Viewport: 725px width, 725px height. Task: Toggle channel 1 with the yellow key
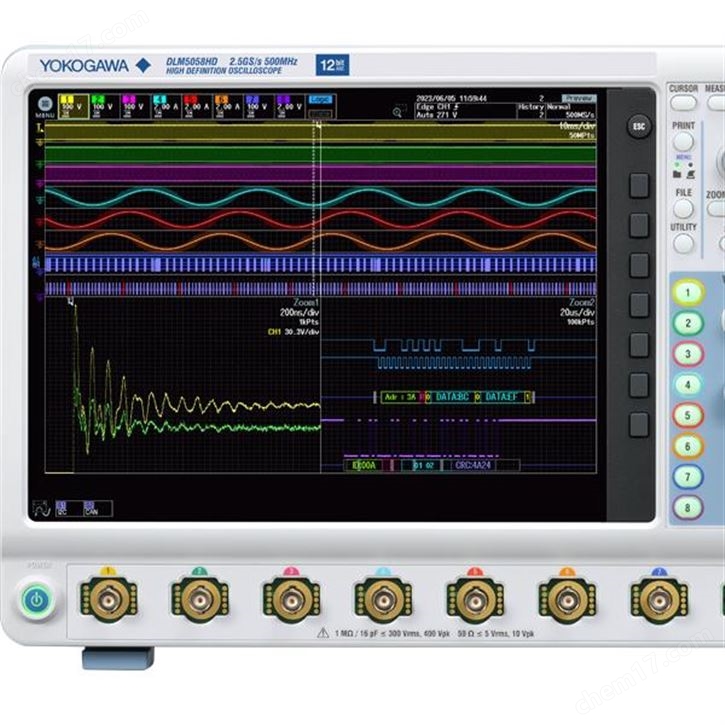(686, 293)
